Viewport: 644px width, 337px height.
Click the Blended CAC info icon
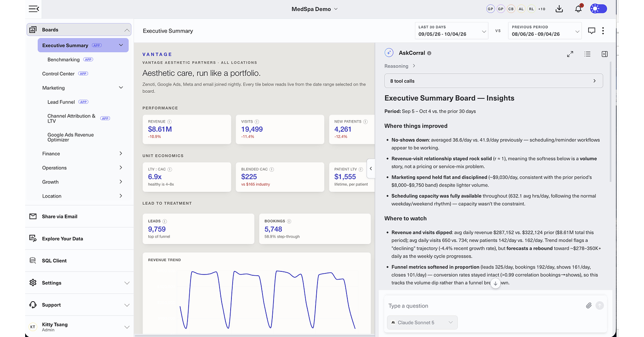[272, 169]
